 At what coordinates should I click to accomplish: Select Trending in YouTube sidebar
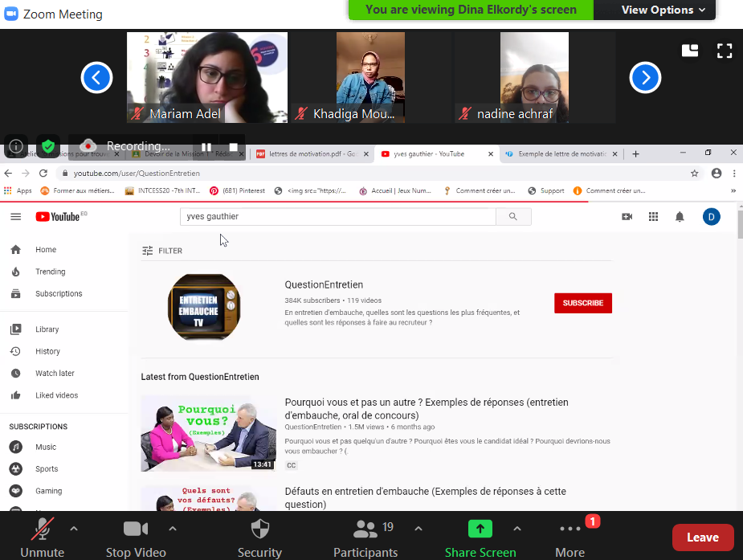pos(50,272)
